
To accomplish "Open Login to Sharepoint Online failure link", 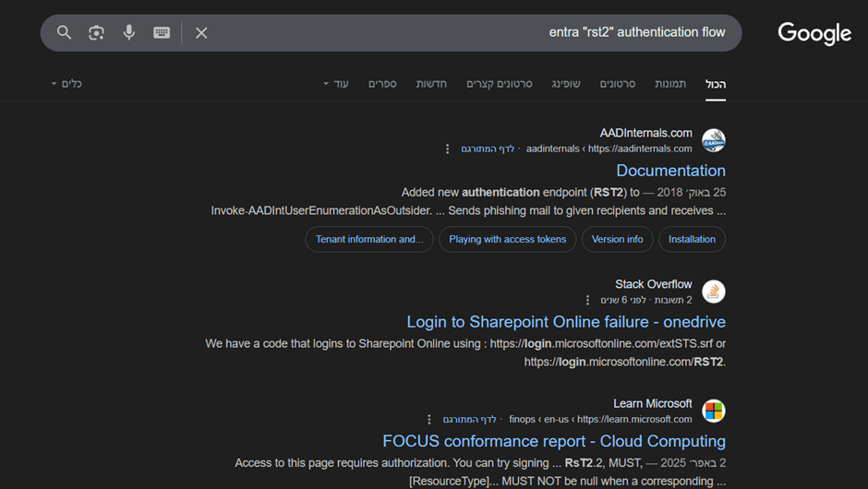I will [x=565, y=322].
